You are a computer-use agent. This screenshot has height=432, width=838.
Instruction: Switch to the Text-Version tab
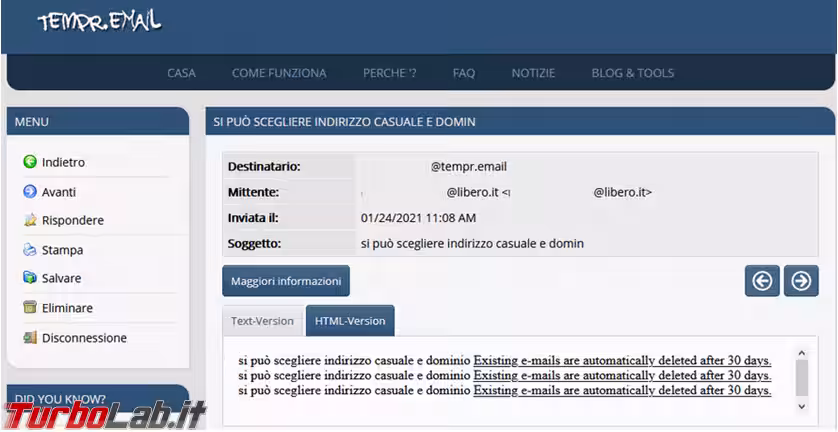262,321
